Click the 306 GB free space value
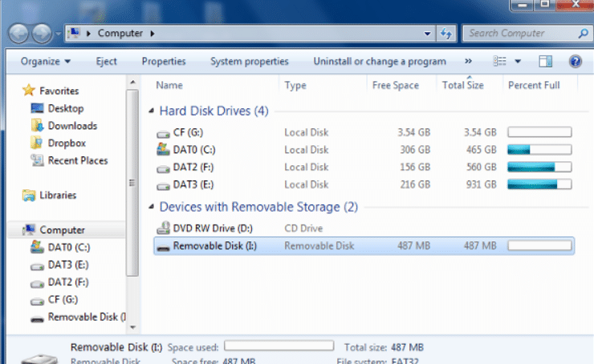The width and height of the screenshot is (594, 364). pos(415,150)
